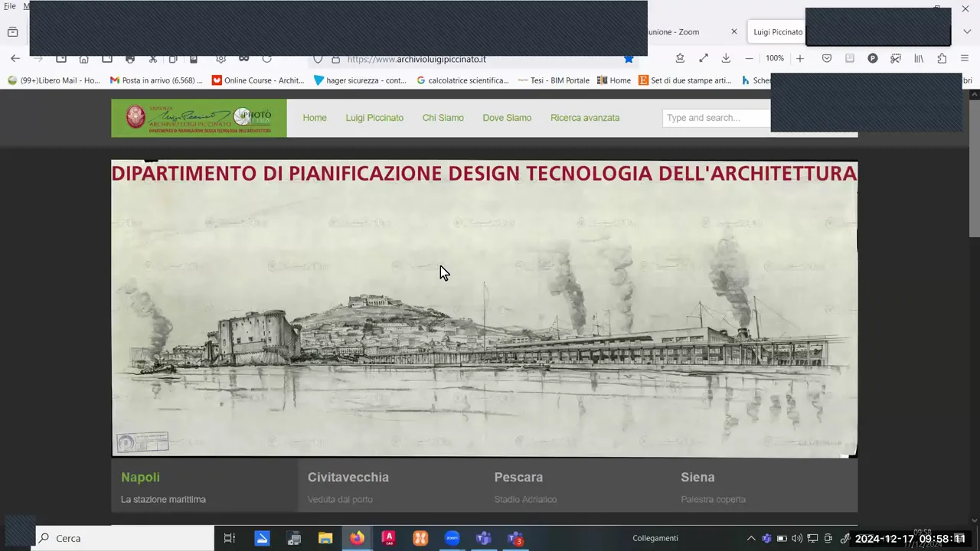Screen dimensions: 980x551
Task: Open the Firefox hamburger menu
Action: (965, 58)
